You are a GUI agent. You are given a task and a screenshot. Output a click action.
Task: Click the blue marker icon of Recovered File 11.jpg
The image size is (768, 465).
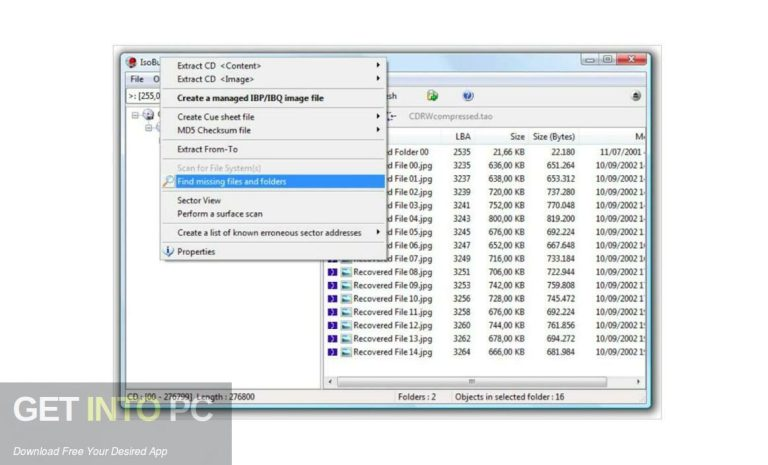(333, 312)
